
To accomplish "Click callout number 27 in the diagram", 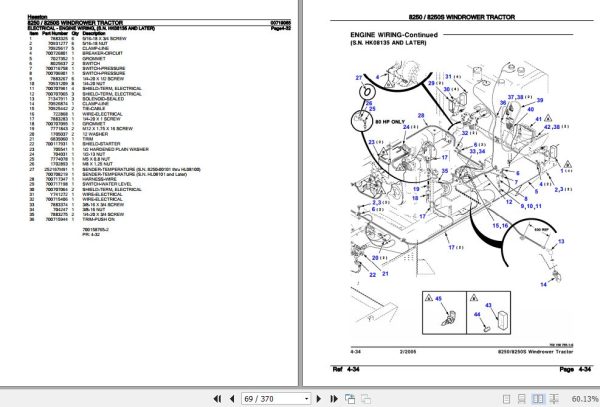I will point(359,78).
